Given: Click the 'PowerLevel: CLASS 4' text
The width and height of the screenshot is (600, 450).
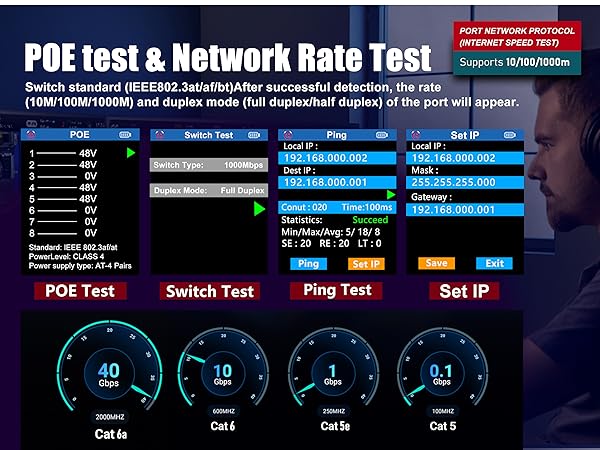Looking at the screenshot, I should tap(66, 256).
